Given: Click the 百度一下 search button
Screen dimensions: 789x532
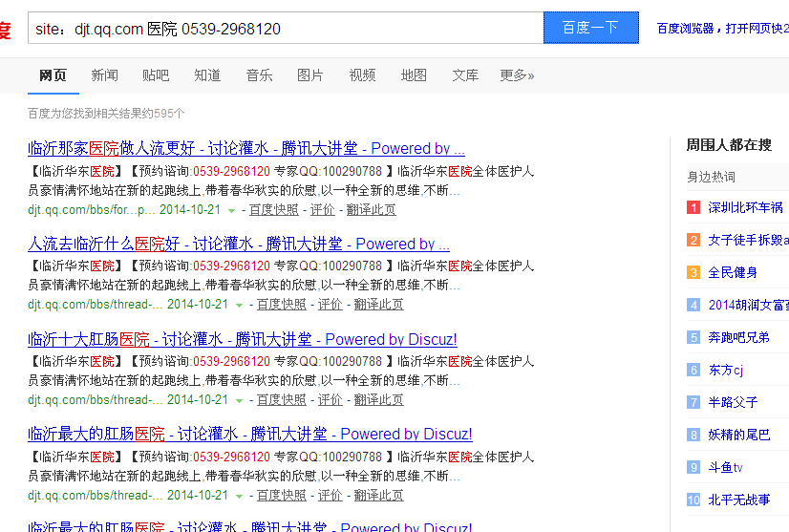Looking at the screenshot, I should (x=590, y=28).
